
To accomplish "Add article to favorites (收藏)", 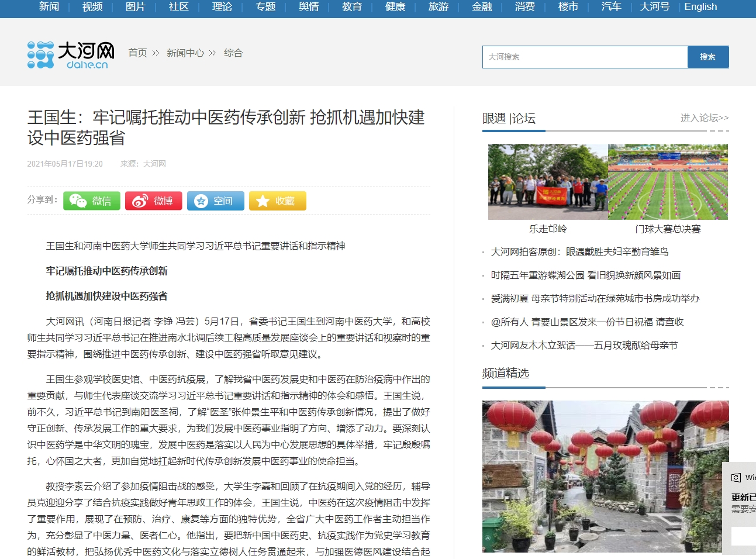I will pos(277,201).
